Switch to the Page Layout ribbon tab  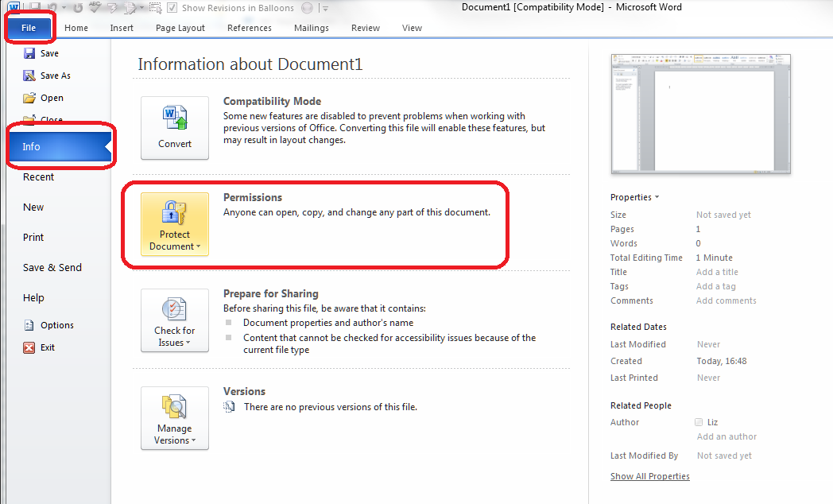click(x=180, y=28)
